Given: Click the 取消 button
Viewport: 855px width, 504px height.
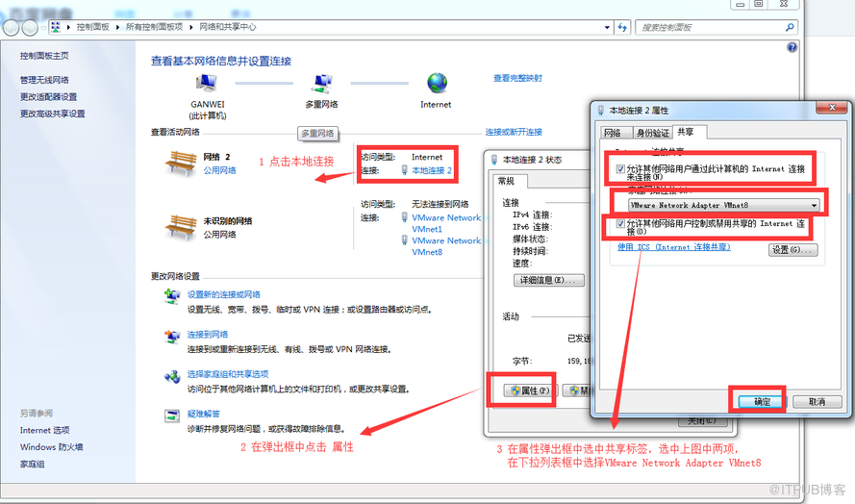Looking at the screenshot, I should tap(817, 402).
